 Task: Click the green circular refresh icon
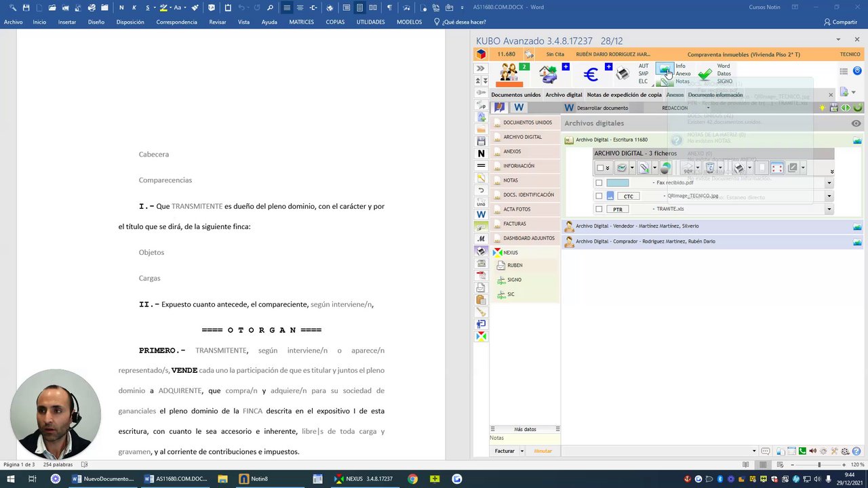[x=858, y=108]
